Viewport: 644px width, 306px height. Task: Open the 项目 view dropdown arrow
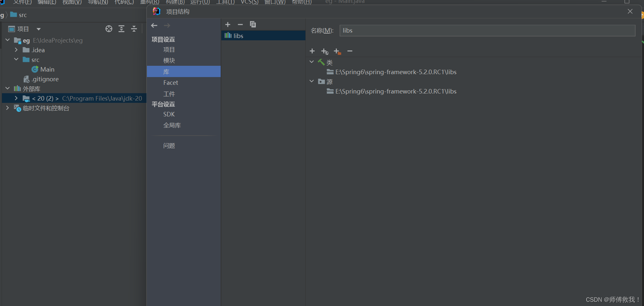click(39, 29)
